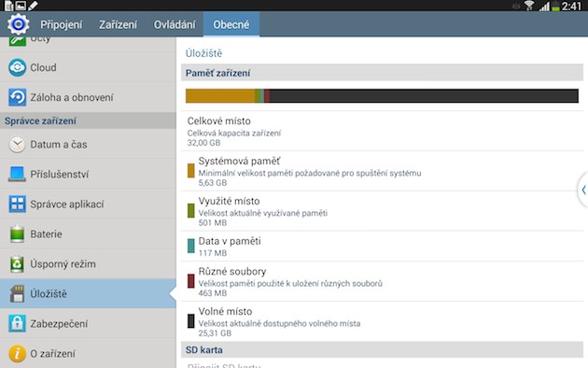This screenshot has width=588, height=368.
Task: Expand the side panel handle arrow
Action: point(583,190)
